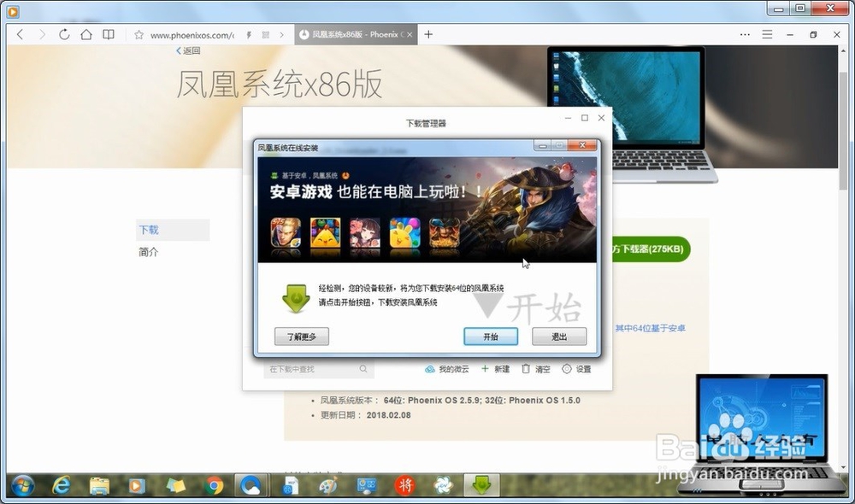This screenshot has height=504, width=855.
Task: Close the 凤凰系统在线安装 dialog
Action: tap(582, 145)
